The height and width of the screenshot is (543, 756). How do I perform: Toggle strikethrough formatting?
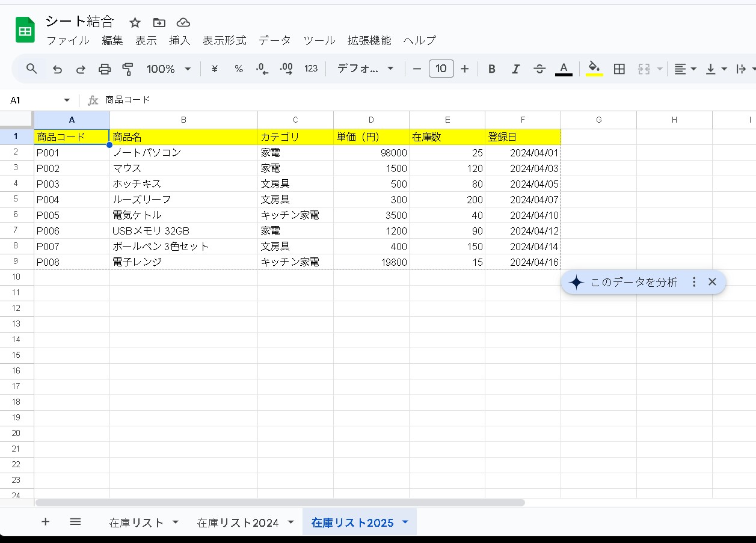point(539,69)
